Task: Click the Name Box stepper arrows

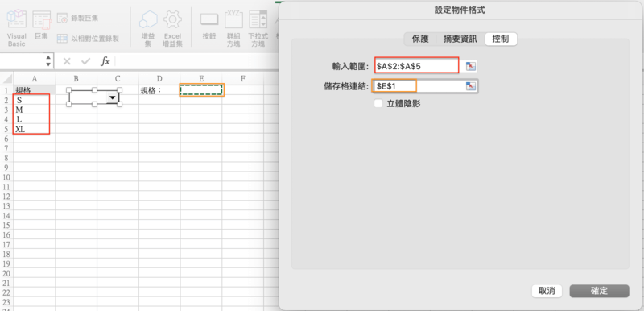Action: tap(48, 61)
